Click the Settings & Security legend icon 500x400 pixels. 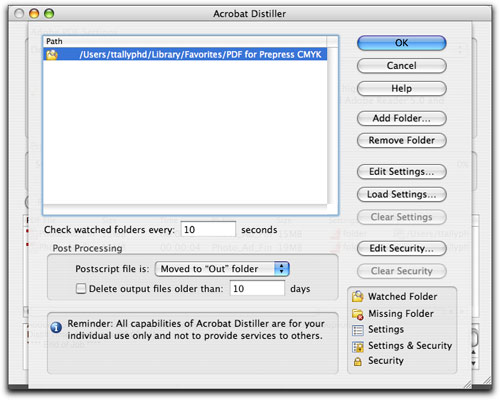click(358, 347)
